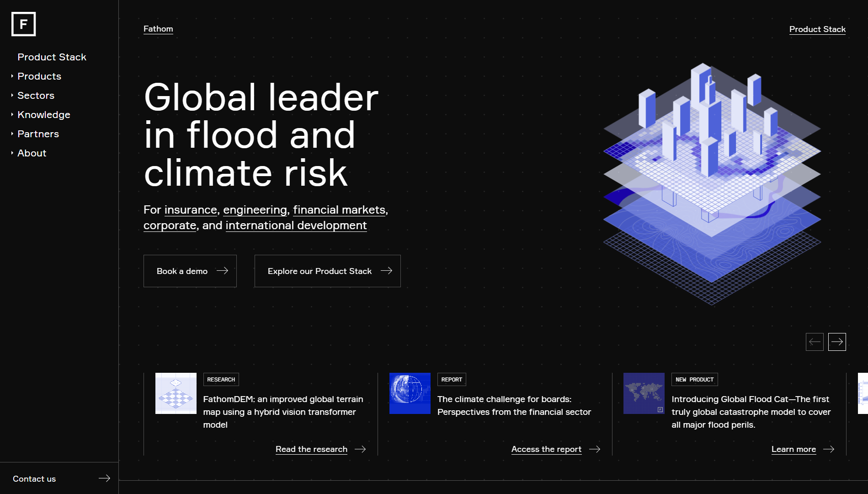Click the isometric city layers graphic
The image size is (868, 494).
(712, 183)
